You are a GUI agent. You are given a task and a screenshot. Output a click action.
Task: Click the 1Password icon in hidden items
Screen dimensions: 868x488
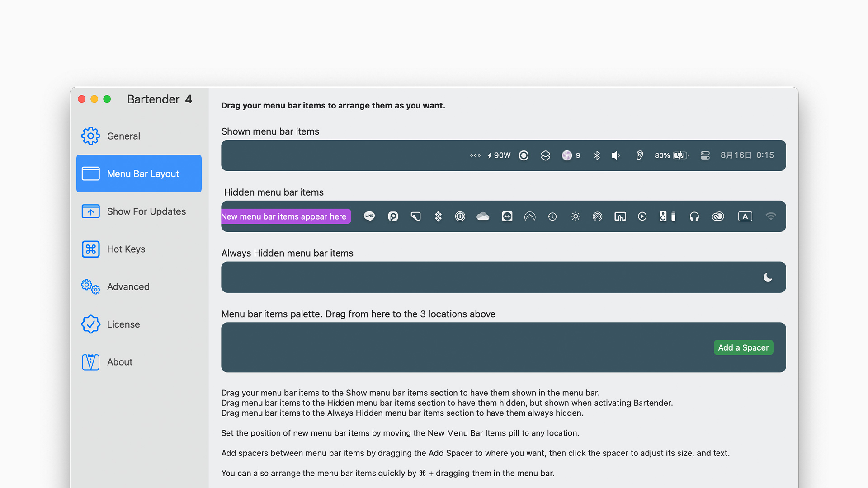460,216
